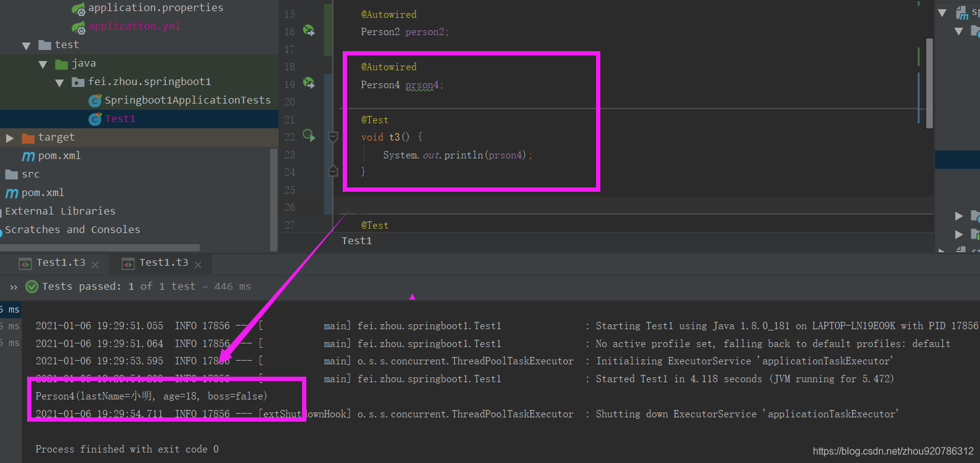Click Test1 breadcrumb under the editor
This screenshot has height=463, width=980.
point(357,241)
